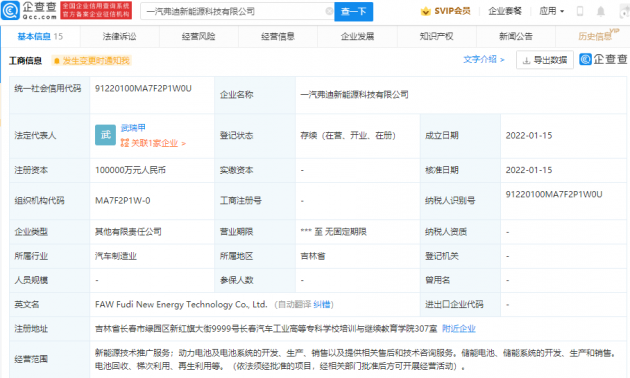
Task: Enable 发生变更时通知我 change notification
Action: 92,61
